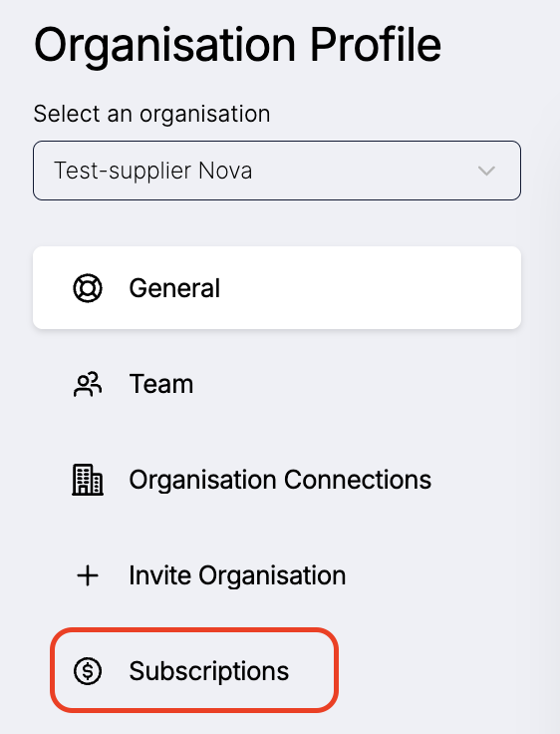The width and height of the screenshot is (560, 734).
Task: Click the Organisation Connections label text
Action: tap(280, 481)
